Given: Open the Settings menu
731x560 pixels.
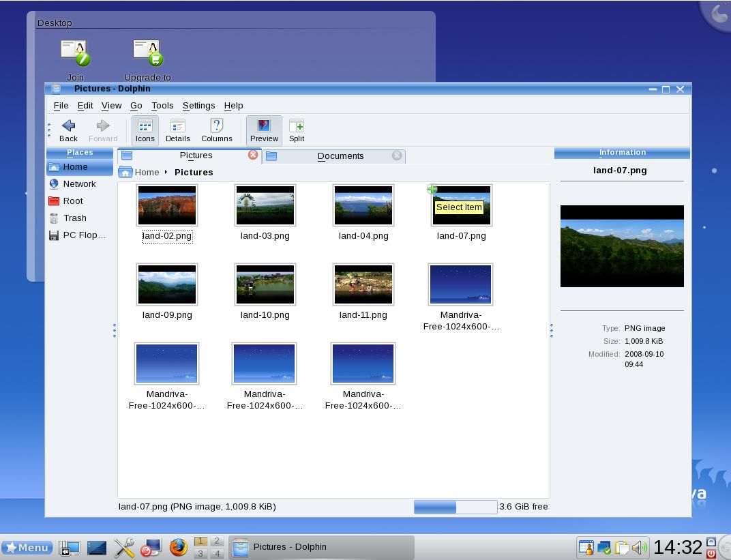Looking at the screenshot, I should (198, 106).
